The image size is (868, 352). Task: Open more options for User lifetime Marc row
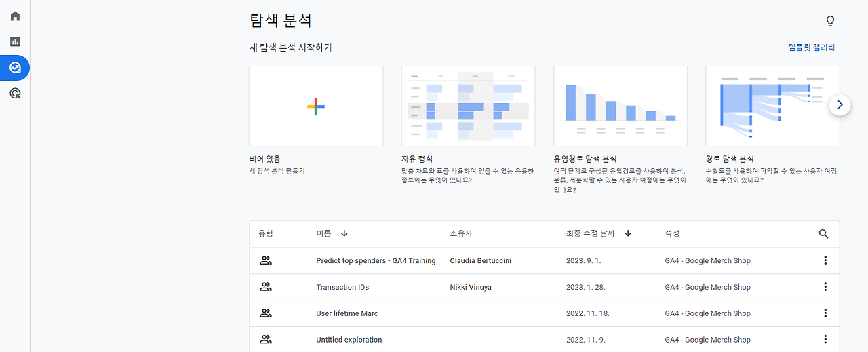click(x=825, y=313)
